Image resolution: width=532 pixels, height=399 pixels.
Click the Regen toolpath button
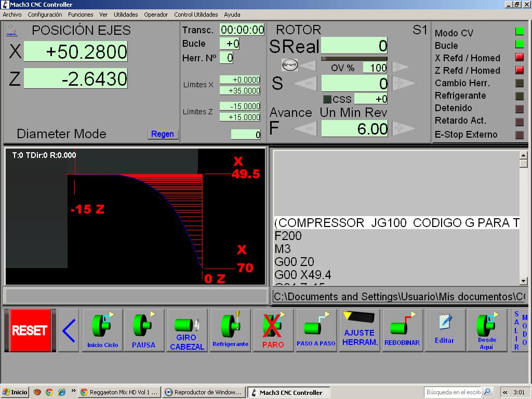point(163,134)
